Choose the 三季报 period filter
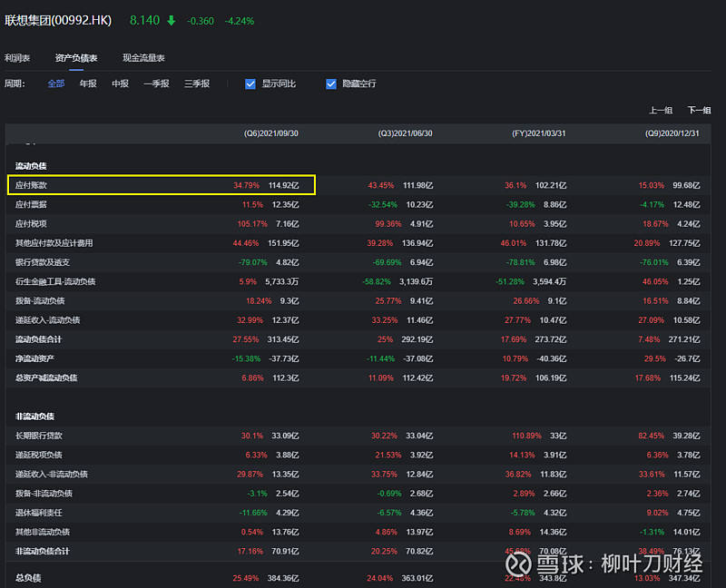Viewport: 726px width, 588px height. (197, 83)
